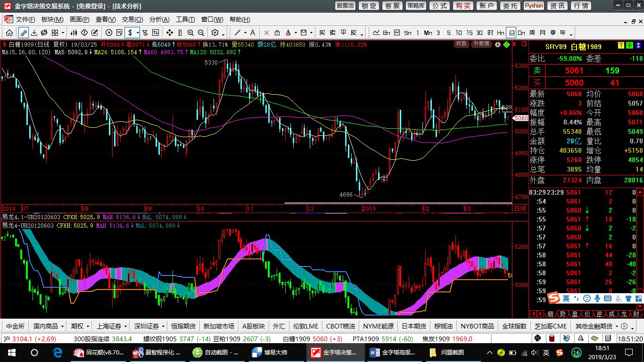This screenshot has width=644, height=362.
Task: Open the 板块(M) menu
Action: [x=52, y=19]
